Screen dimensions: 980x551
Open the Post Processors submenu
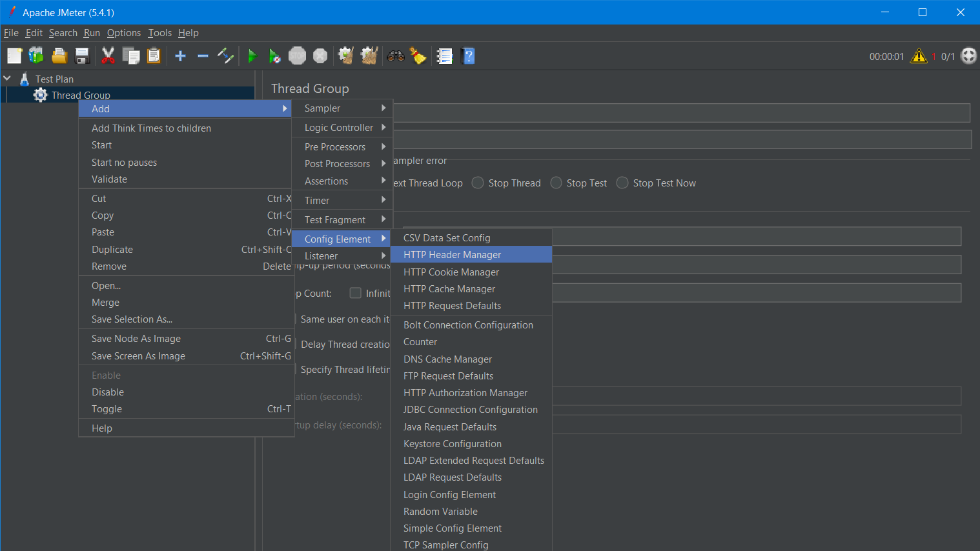pyautogui.click(x=342, y=164)
